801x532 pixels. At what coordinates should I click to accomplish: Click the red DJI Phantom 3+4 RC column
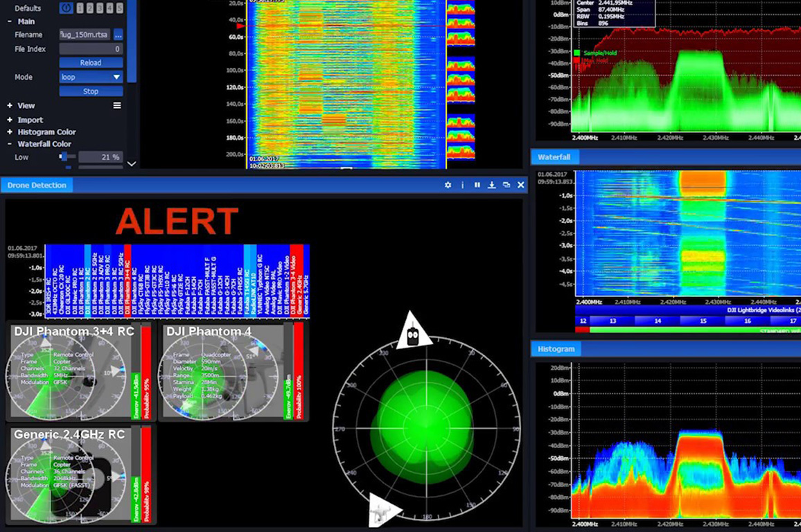[127, 281]
